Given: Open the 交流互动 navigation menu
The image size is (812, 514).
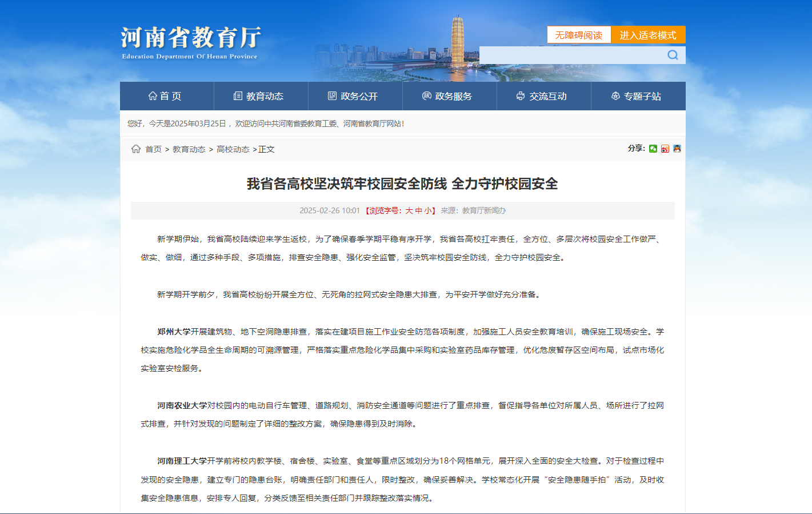Looking at the screenshot, I should coord(543,96).
